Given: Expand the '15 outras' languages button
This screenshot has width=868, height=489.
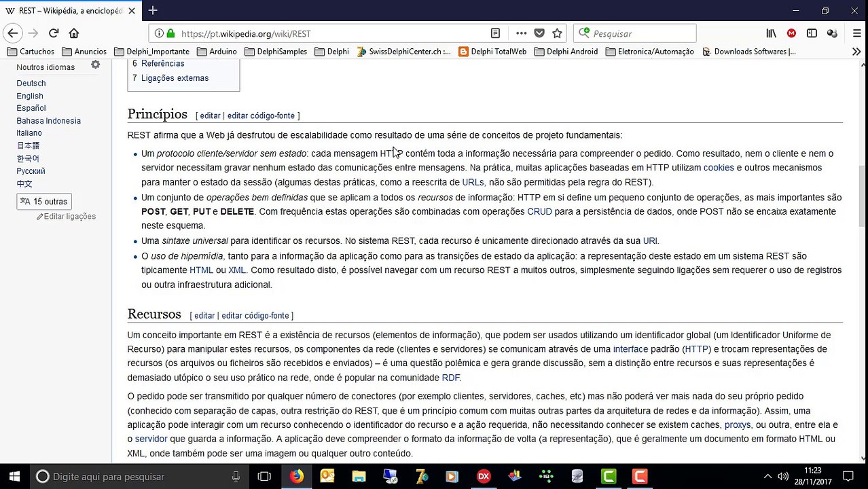Looking at the screenshot, I should click(x=44, y=202).
